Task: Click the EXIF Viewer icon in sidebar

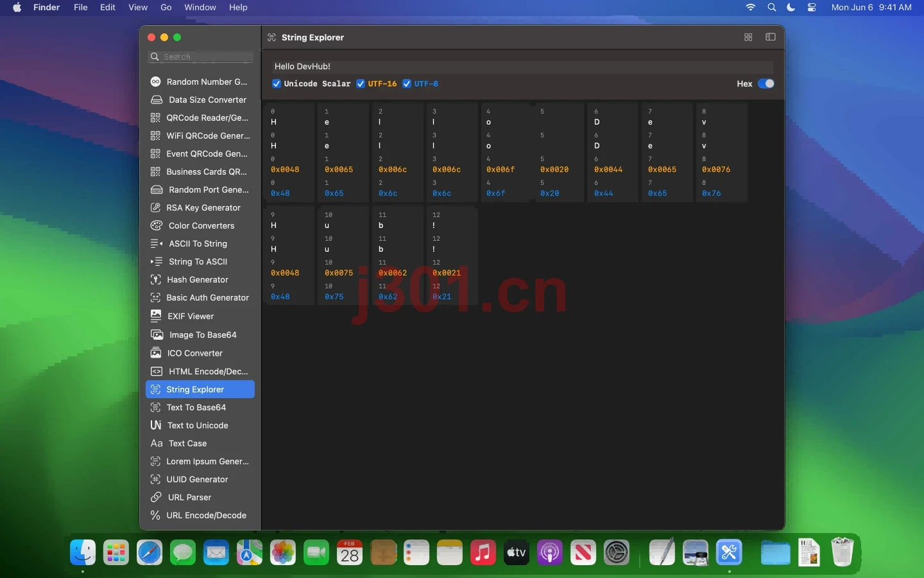Action: click(156, 315)
